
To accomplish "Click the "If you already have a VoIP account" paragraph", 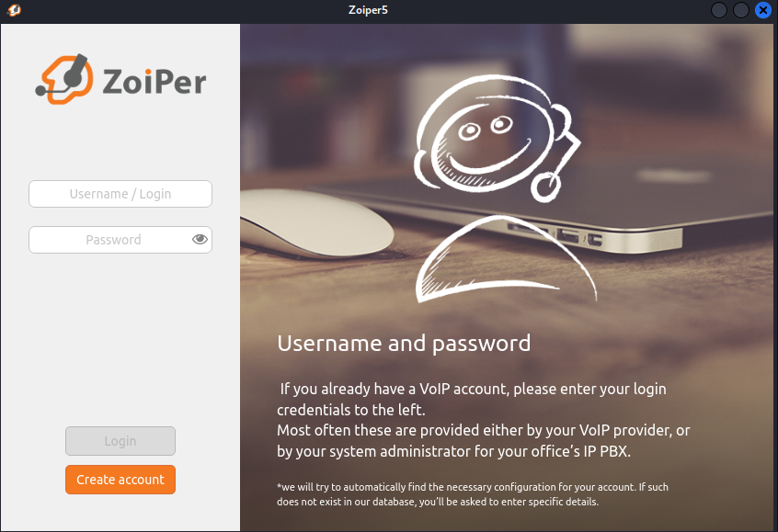I will (484, 420).
